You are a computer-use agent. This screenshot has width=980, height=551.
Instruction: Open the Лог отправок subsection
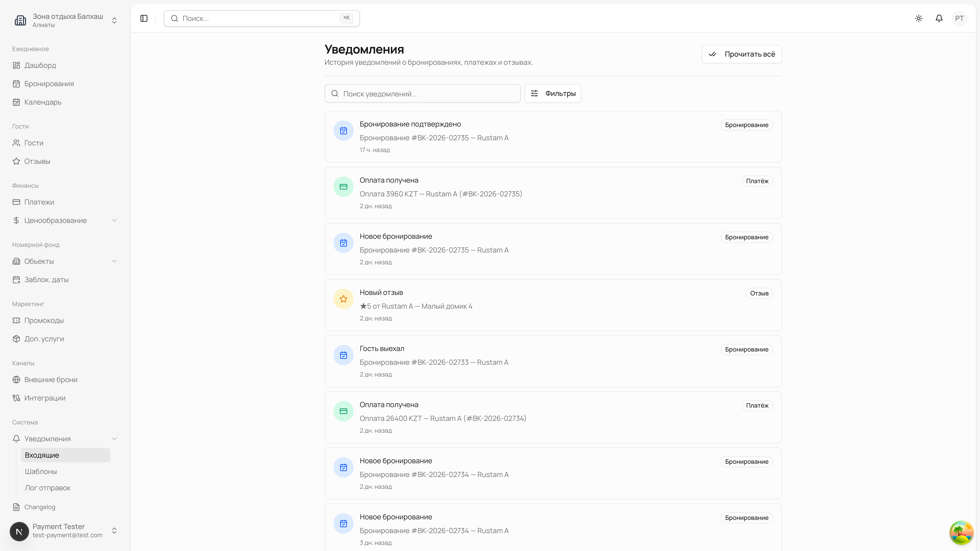coord(47,488)
